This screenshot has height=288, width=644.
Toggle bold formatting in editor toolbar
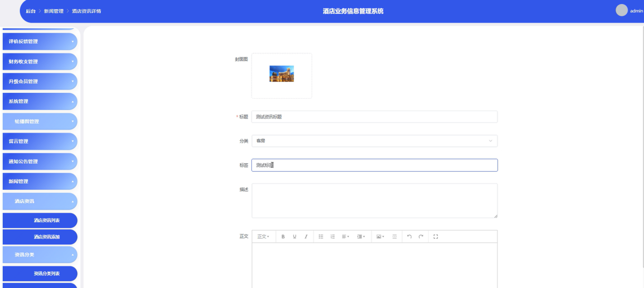click(283, 237)
